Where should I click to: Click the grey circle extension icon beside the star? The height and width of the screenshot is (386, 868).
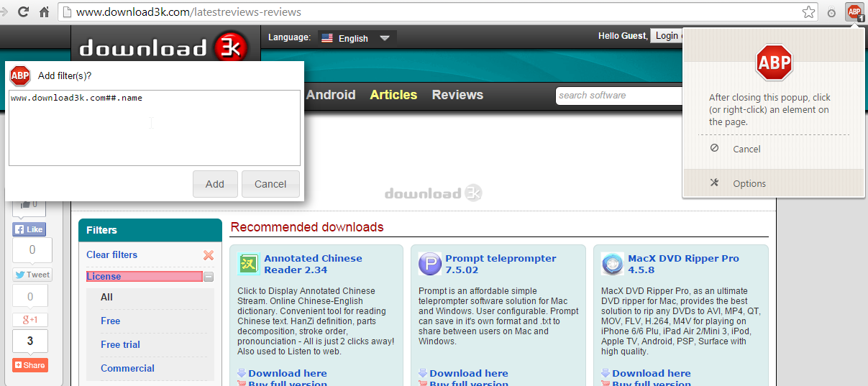[831, 13]
